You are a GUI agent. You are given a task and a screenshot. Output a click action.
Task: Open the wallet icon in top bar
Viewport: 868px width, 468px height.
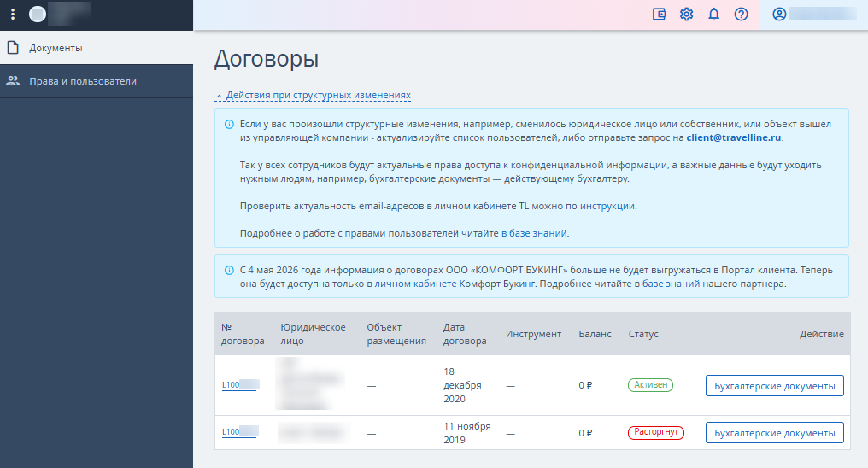(x=659, y=15)
